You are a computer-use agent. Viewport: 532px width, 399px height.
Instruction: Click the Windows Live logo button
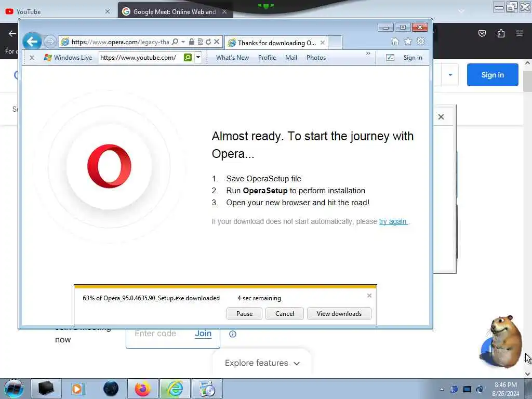[x=68, y=58]
